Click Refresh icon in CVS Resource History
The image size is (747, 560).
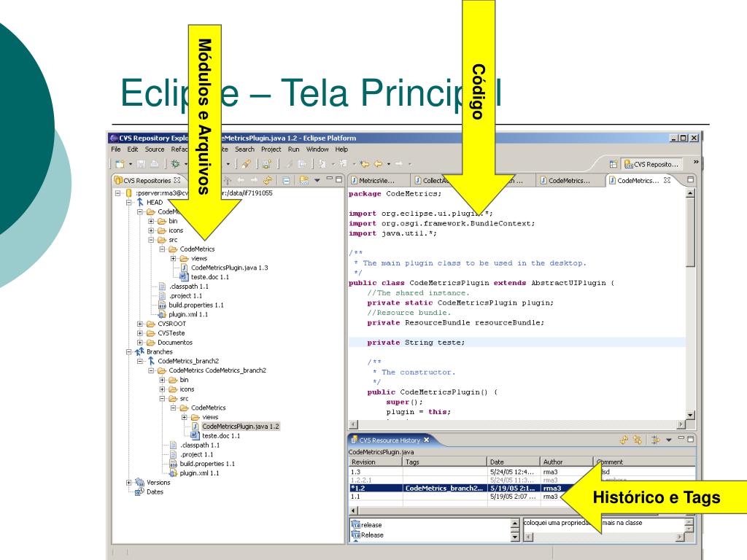pyautogui.click(x=624, y=440)
